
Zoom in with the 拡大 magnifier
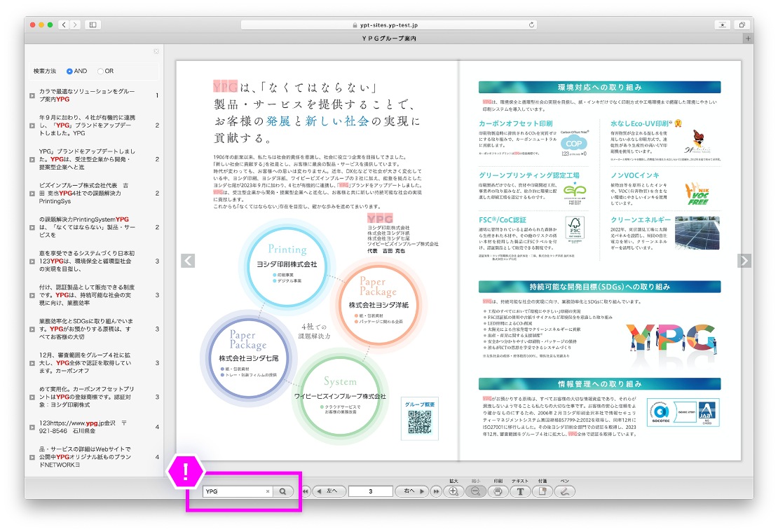point(453,491)
